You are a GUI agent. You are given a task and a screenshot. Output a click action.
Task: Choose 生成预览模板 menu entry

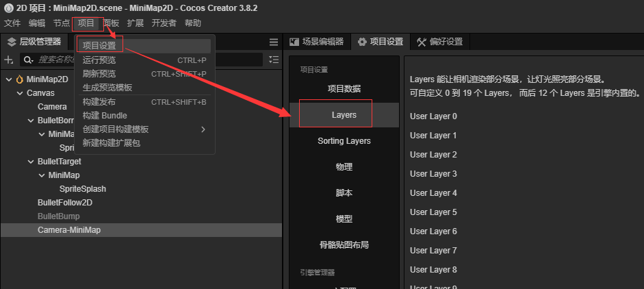(x=144, y=88)
